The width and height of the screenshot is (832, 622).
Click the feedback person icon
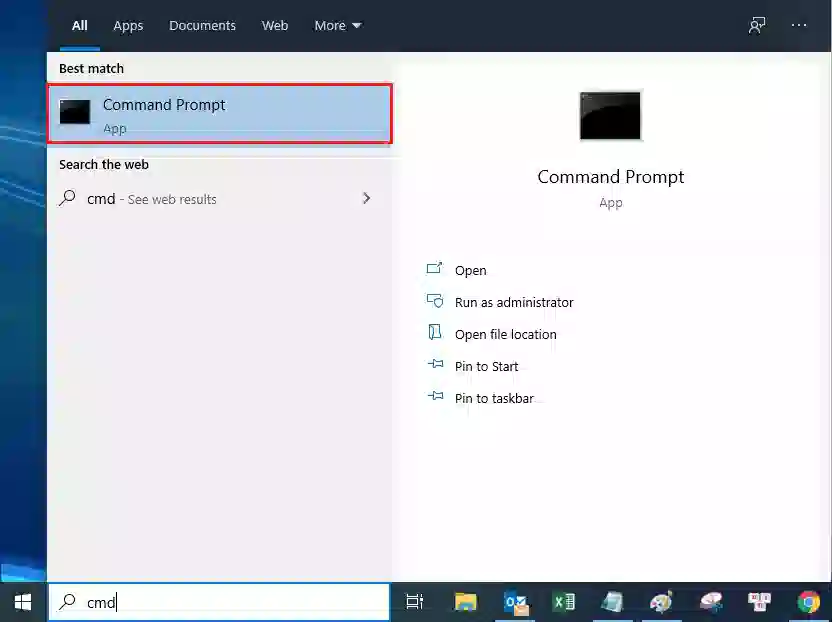pyautogui.click(x=757, y=25)
